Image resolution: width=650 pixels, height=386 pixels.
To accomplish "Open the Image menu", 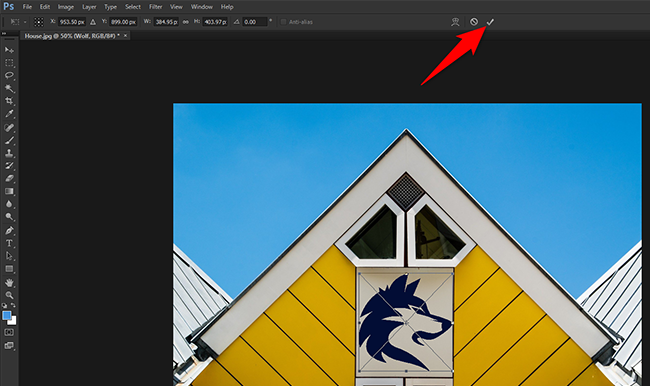I will click(65, 7).
